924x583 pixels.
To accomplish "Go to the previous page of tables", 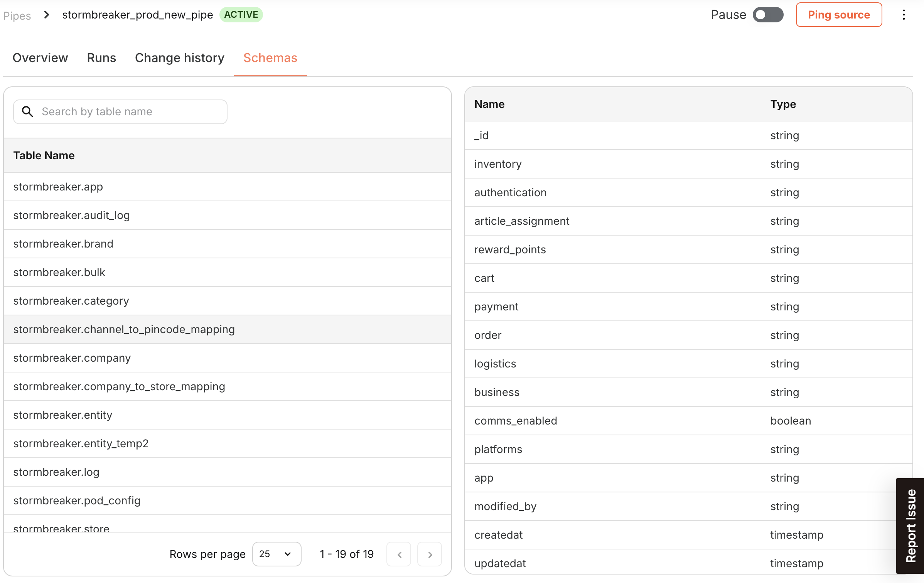I will (x=399, y=554).
